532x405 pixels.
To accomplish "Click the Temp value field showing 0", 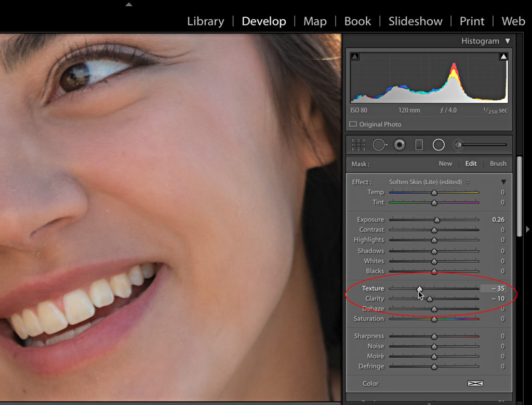I will [x=502, y=192].
